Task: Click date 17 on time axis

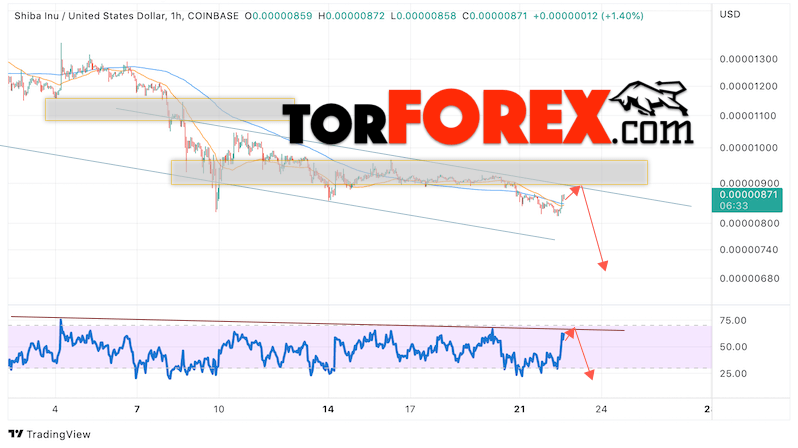Action: click(x=410, y=409)
